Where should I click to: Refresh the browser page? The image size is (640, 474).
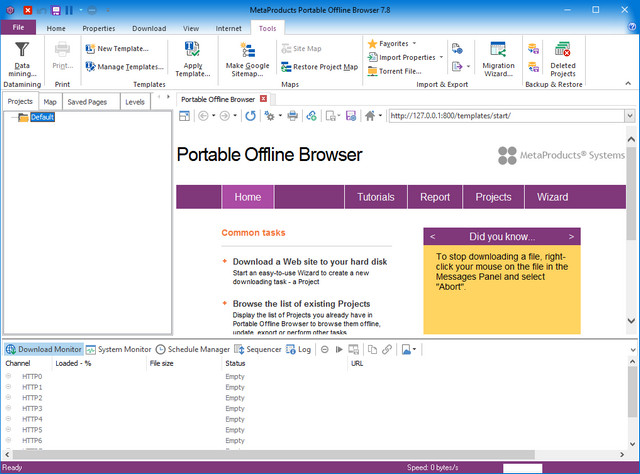[x=250, y=116]
